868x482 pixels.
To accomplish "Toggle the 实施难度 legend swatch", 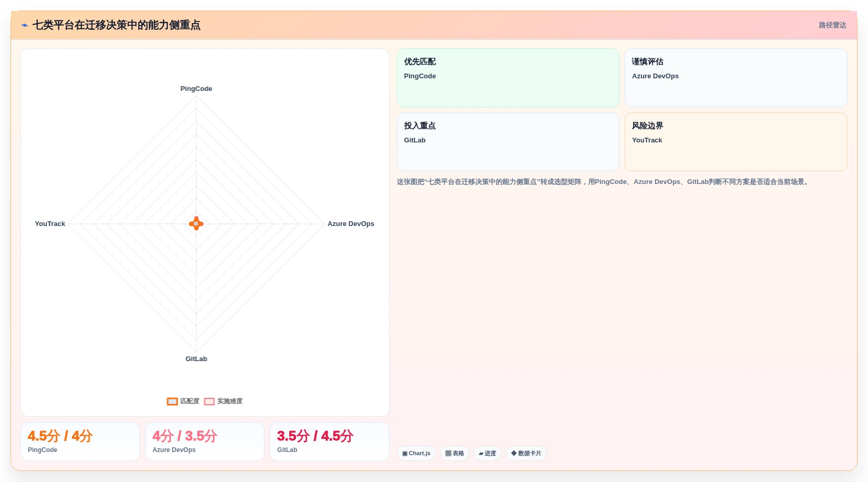I will click(209, 401).
